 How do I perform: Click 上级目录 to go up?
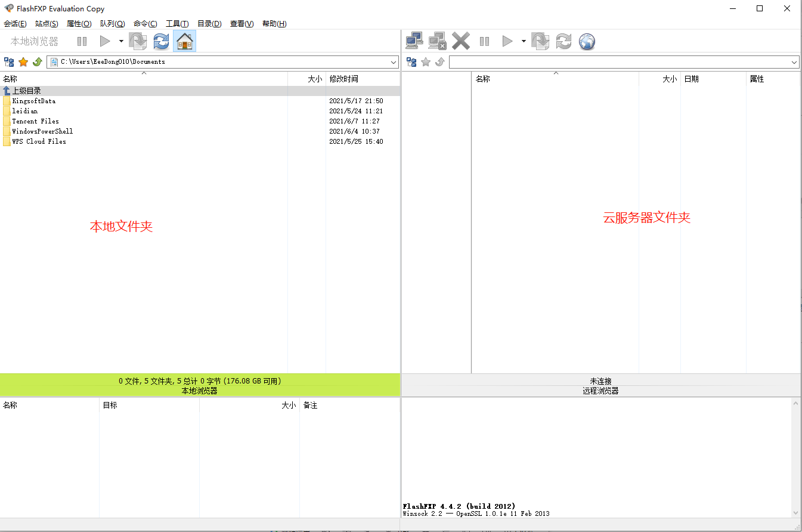point(27,91)
